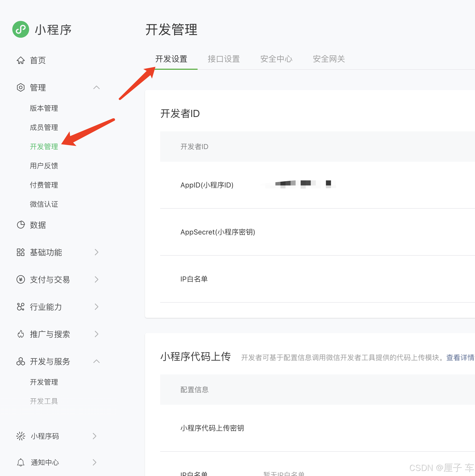This screenshot has width=475, height=476.
Task: Click the flame icon beside 推广与搜索
Action: click(21, 334)
